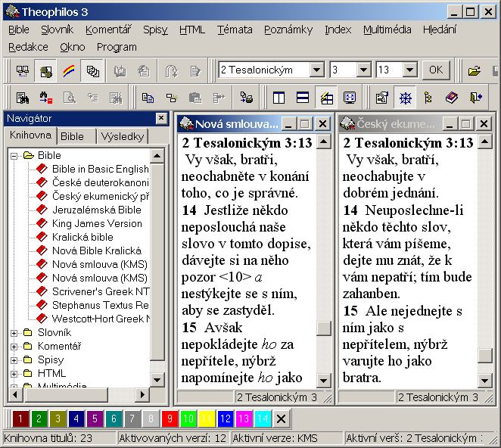Image resolution: width=501 pixels, height=448 pixels.
Task: Open the Komentář menu
Action: click(108, 30)
